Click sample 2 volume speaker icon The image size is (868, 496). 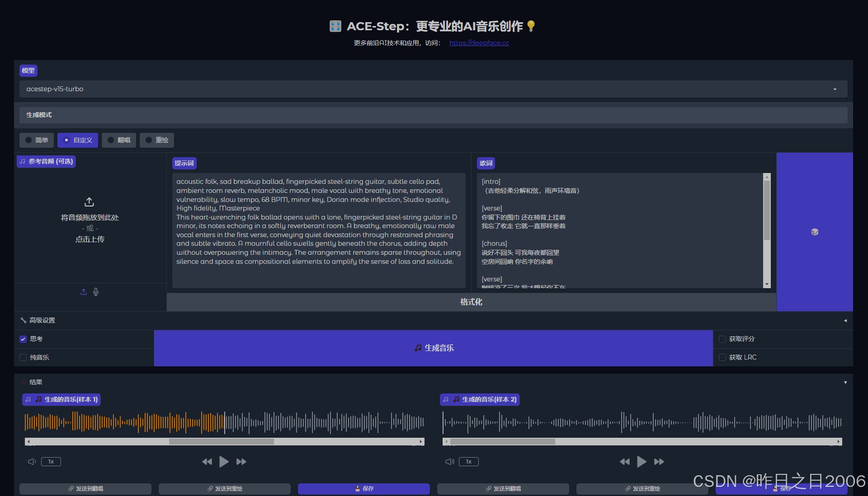(449, 462)
